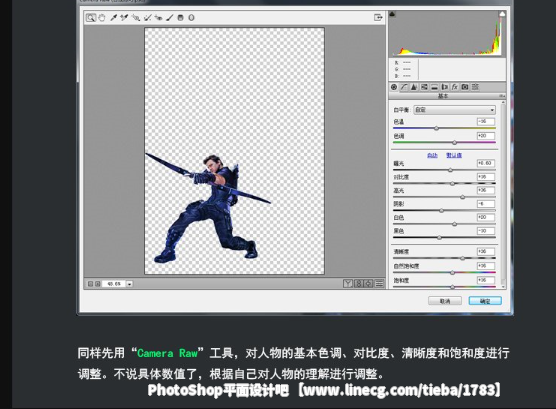Select the Zoom tool in Camera Raw toolbar

click(x=91, y=18)
